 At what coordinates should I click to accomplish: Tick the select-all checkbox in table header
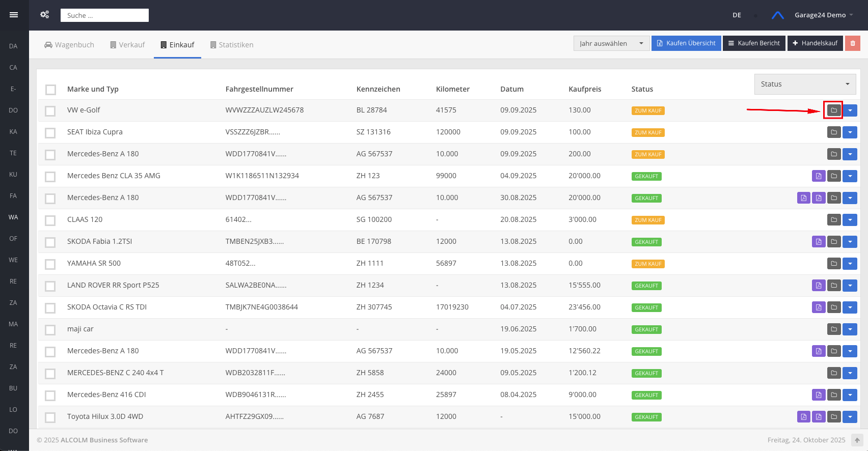pos(50,90)
